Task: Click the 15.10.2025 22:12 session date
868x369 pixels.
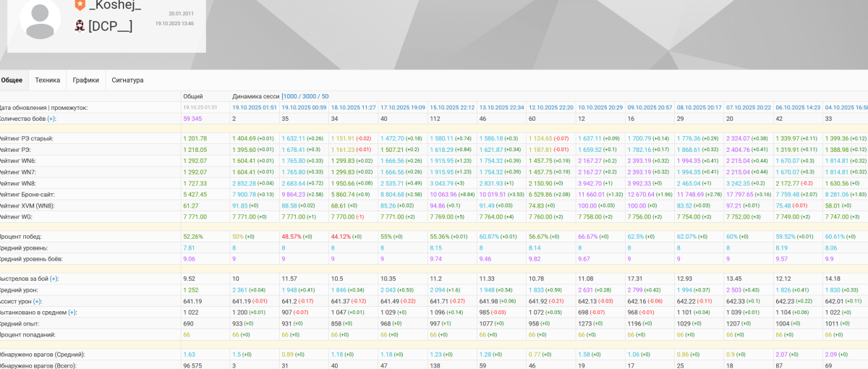Action: click(452, 107)
